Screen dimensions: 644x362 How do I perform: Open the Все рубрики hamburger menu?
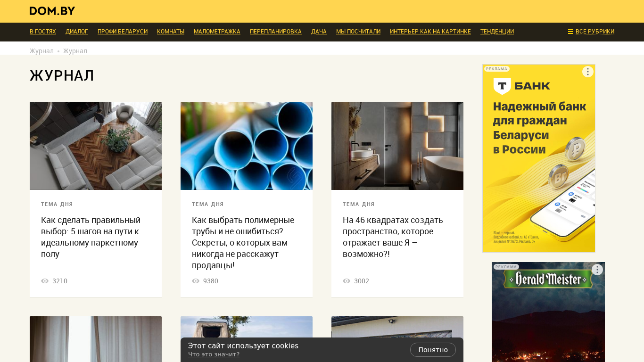[x=591, y=32]
